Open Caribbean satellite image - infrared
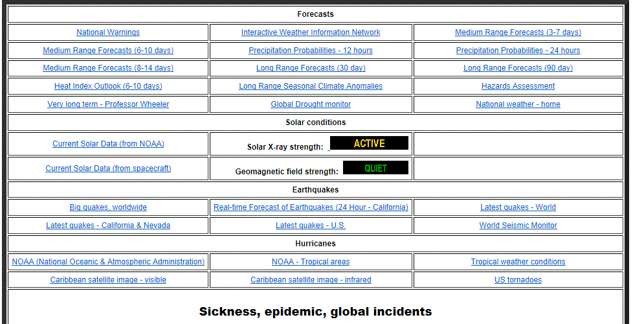Viewport: 644px width, 324px height. click(311, 279)
